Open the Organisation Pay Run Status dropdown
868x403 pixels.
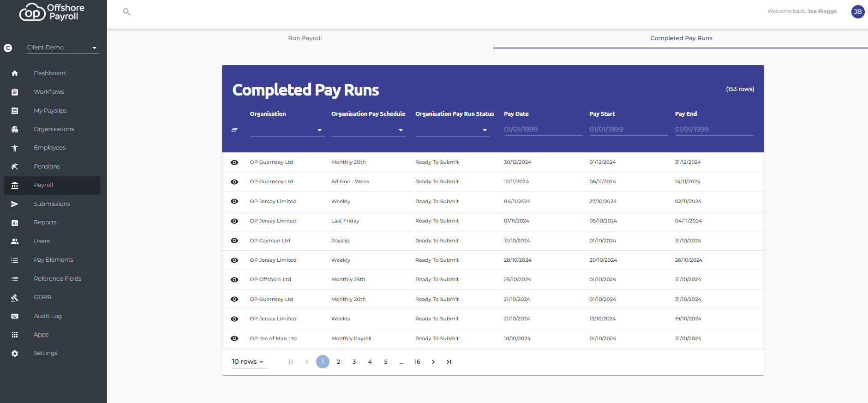coord(452,130)
